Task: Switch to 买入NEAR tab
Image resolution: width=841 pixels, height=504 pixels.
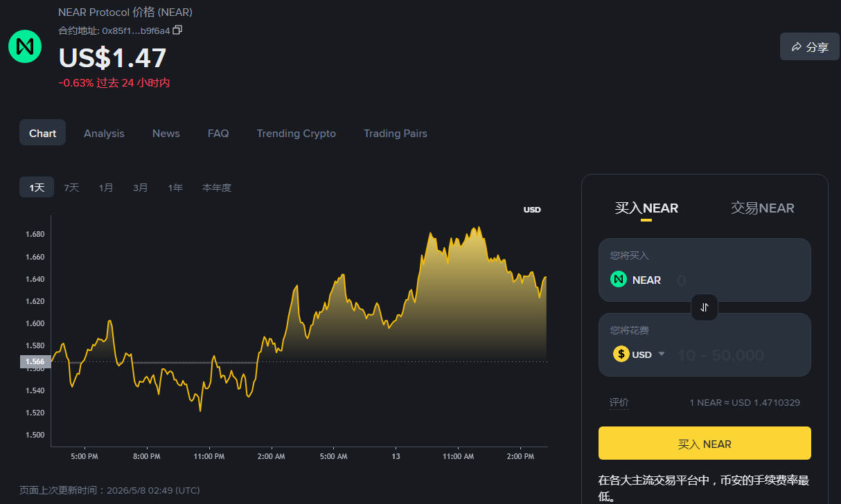Action: coord(646,208)
